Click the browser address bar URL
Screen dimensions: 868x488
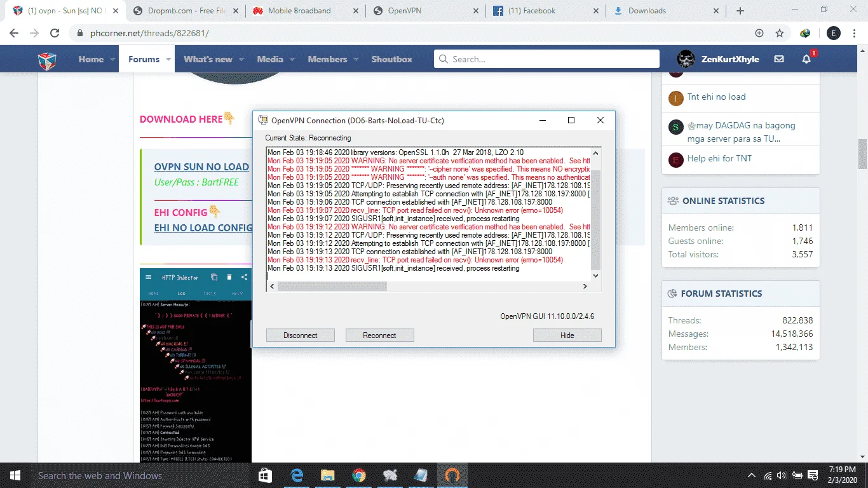coord(148,33)
